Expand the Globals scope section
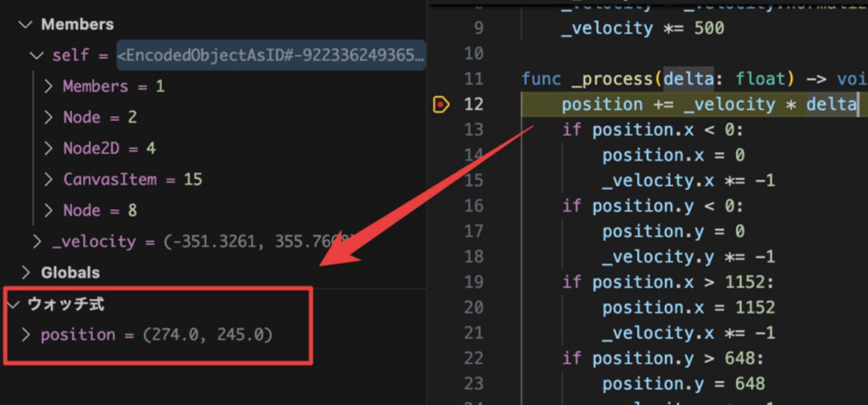Image resolution: width=868 pixels, height=405 pixels. pos(26,272)
